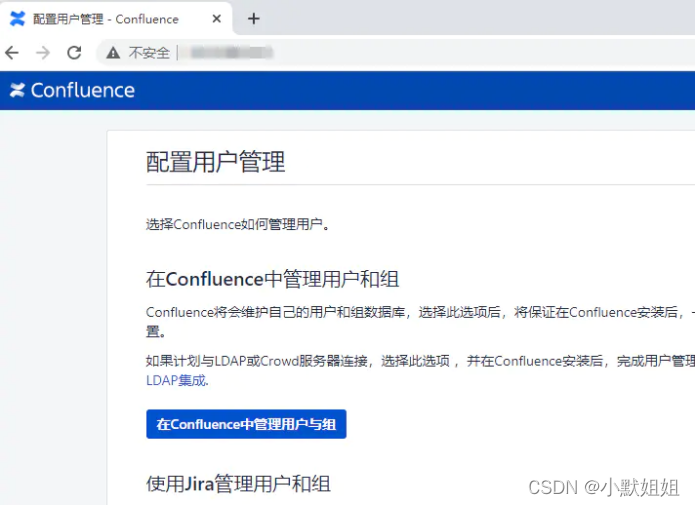The height and width of the screenshot is (506, 695).
Task: Open the LDAP集成 link
Action: coord(177,380)
